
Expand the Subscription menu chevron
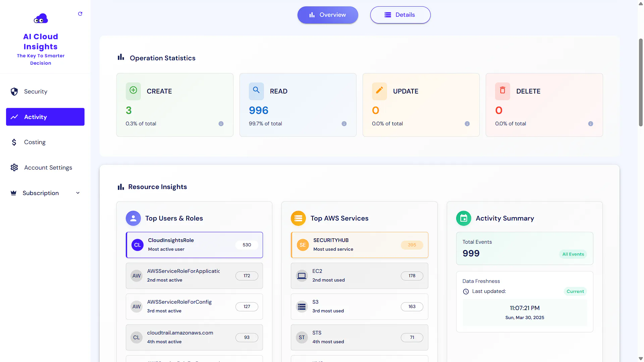tap(78, 193)
